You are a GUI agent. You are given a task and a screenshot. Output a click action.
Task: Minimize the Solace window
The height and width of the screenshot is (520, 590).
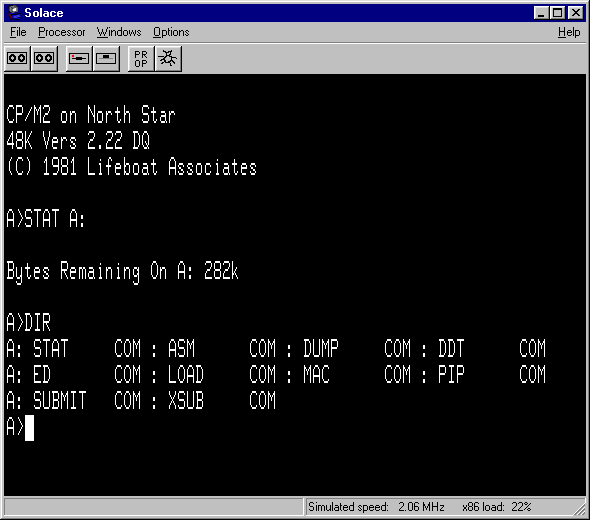(541, 13)
